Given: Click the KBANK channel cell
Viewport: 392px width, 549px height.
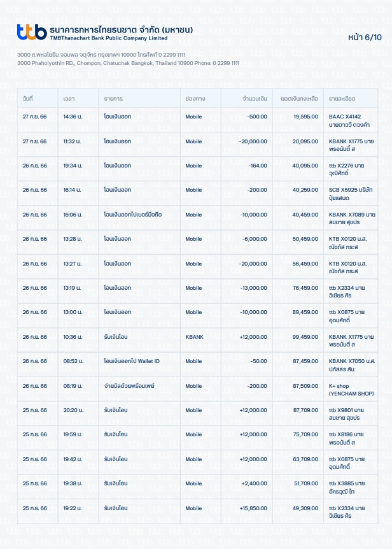Looking at the screenshot, I should 194,337.
